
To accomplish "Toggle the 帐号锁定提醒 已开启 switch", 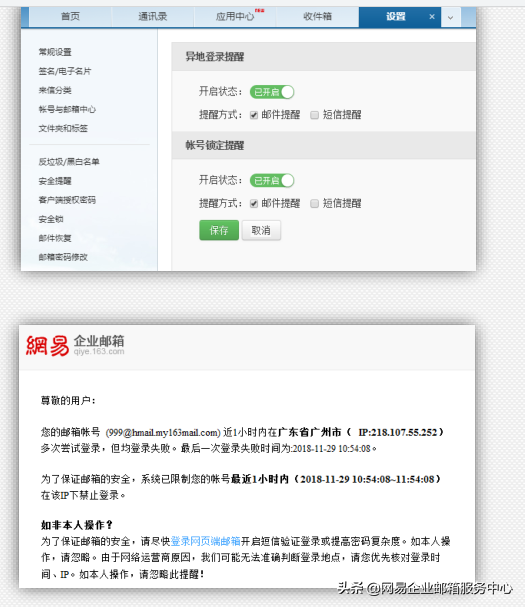I will [x=272, y=180].
